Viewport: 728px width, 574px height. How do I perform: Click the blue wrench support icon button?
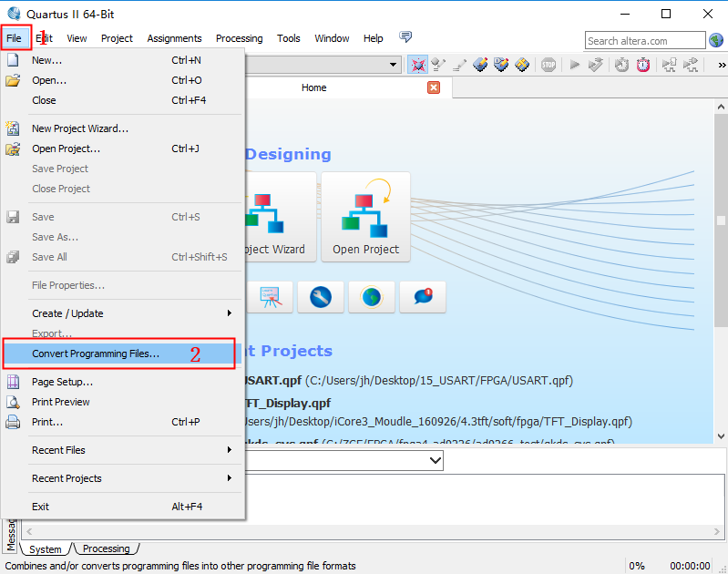321,297
